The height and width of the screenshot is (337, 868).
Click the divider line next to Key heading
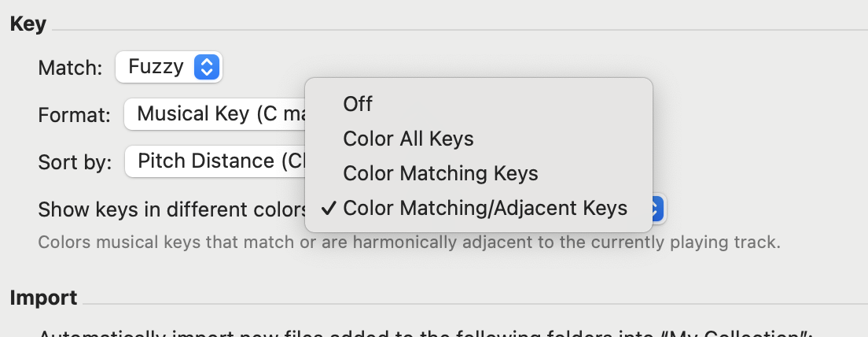coord(456,30)
